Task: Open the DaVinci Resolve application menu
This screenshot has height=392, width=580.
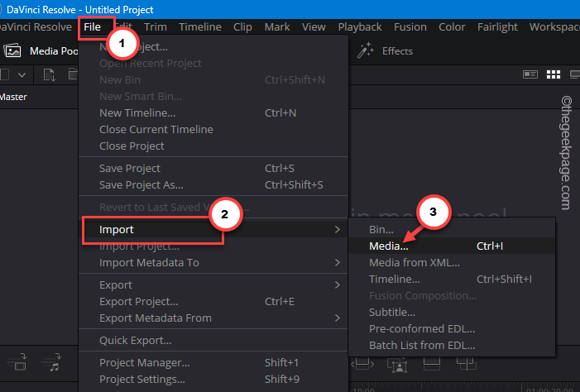Action: click(36, 27)
